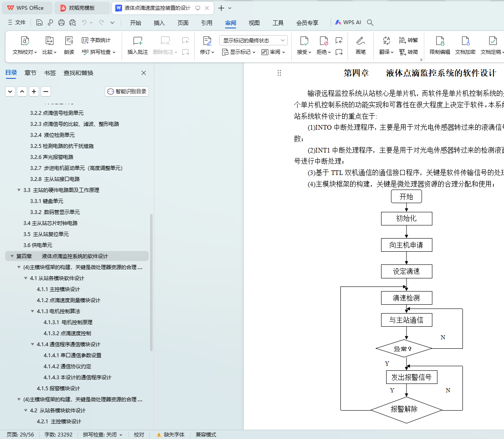Go to next comment icon
Image resolution: width=504 pixels, height=439 pixels.
click(186, 52)
